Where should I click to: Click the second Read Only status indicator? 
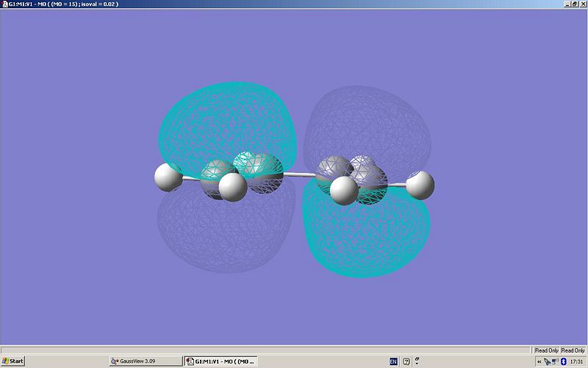point(573,350)
